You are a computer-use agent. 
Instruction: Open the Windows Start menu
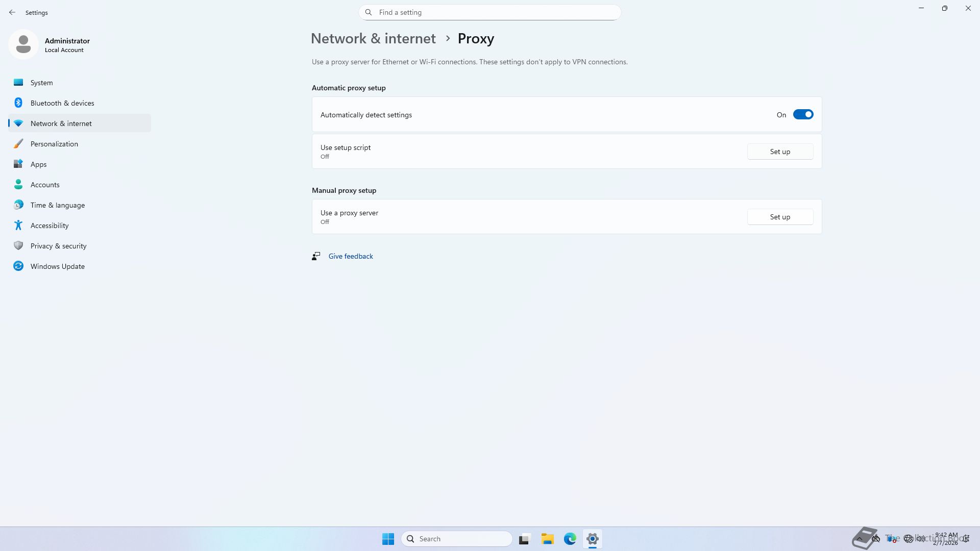click(388, 539)
